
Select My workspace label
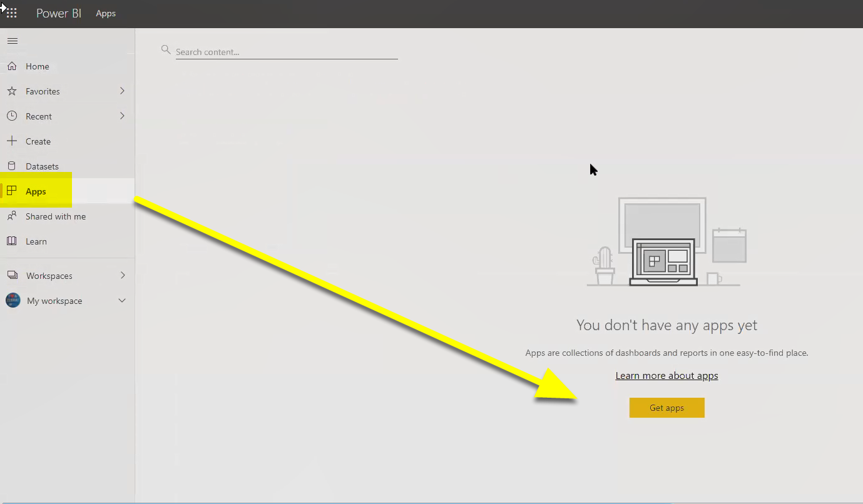point(54,301)
